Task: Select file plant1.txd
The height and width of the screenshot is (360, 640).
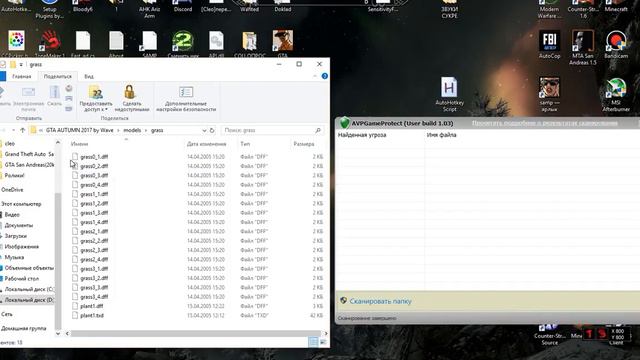Action: click(91, 315)
